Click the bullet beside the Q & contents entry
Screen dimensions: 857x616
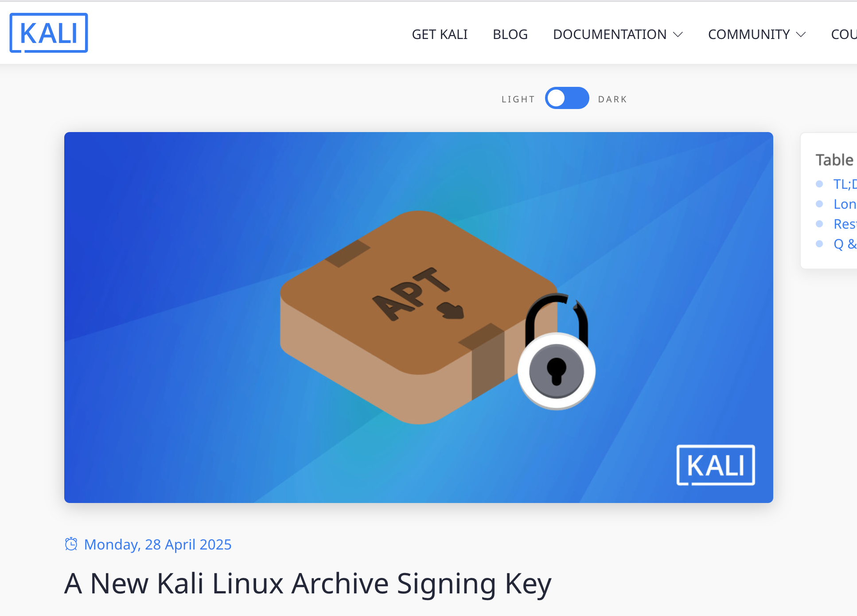819,244
